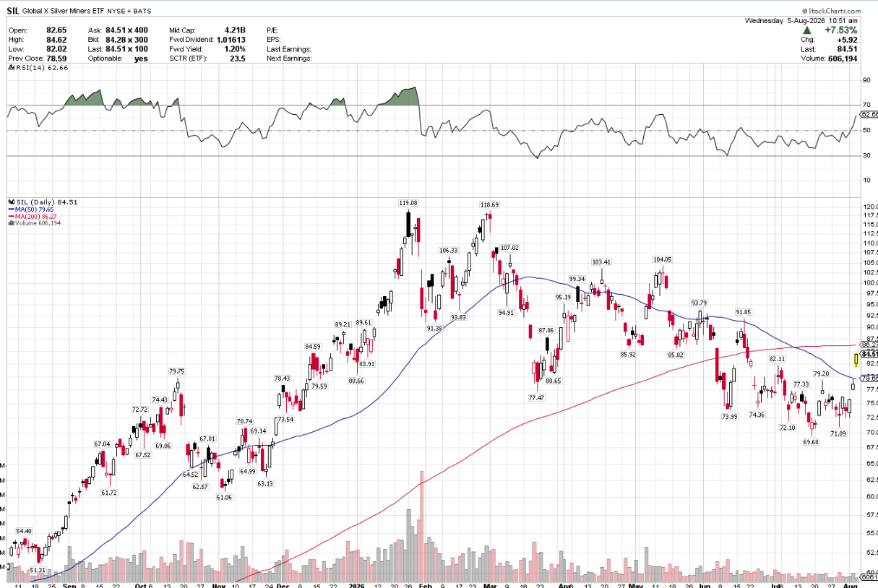Image resolution: width=878 pixels, height=588 pixels.
Task: Click the Fwd Dividend value 1.01613
Action: tap(231, 40)
